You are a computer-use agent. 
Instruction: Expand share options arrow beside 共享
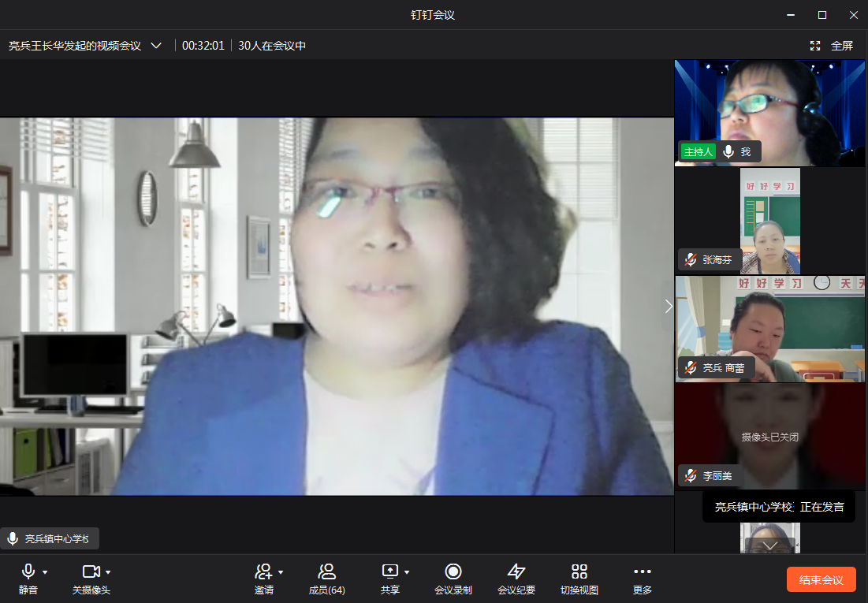(x=407, y=572)
